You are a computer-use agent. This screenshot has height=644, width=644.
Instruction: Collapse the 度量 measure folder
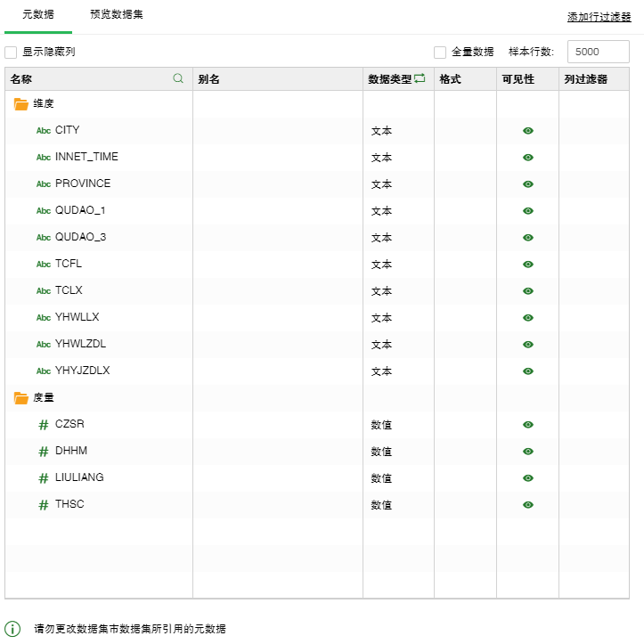tap(21, 398)
